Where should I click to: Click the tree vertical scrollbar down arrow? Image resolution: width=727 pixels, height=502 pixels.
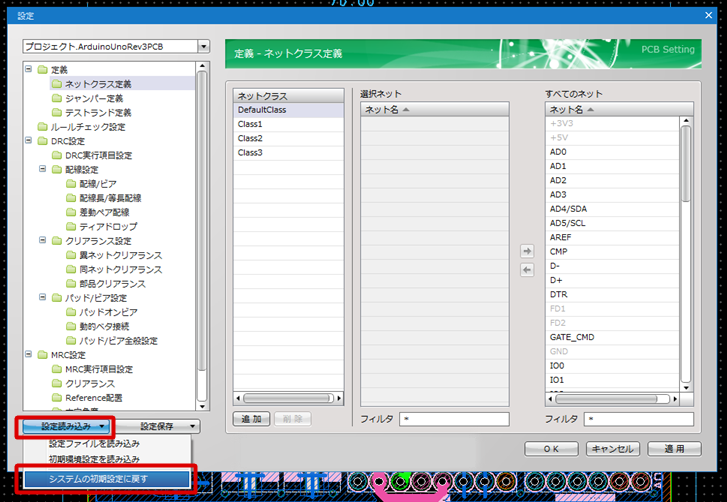pos(202,406)
